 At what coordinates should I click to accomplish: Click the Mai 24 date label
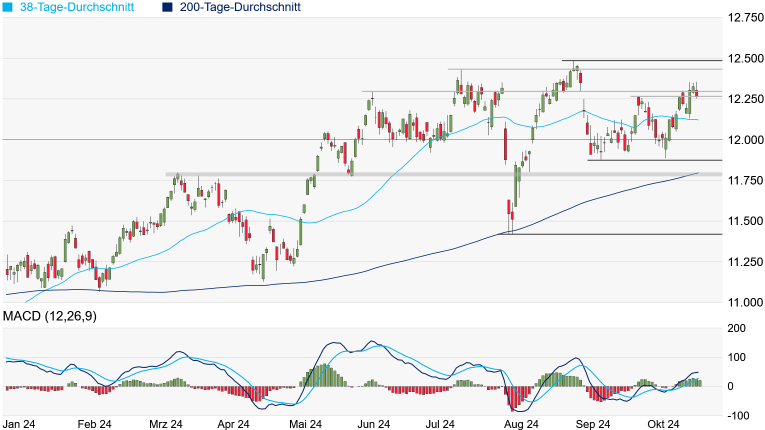[307, 424]
